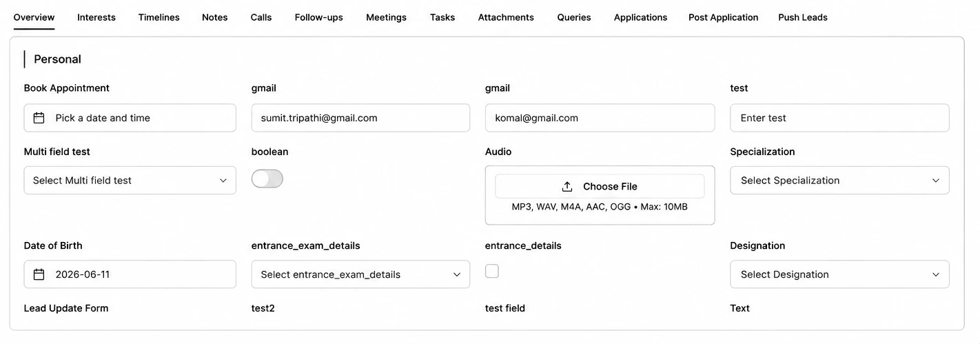Check the entrance_details checkbox
The height and width of the screenshot is (344, 980).
492,271
